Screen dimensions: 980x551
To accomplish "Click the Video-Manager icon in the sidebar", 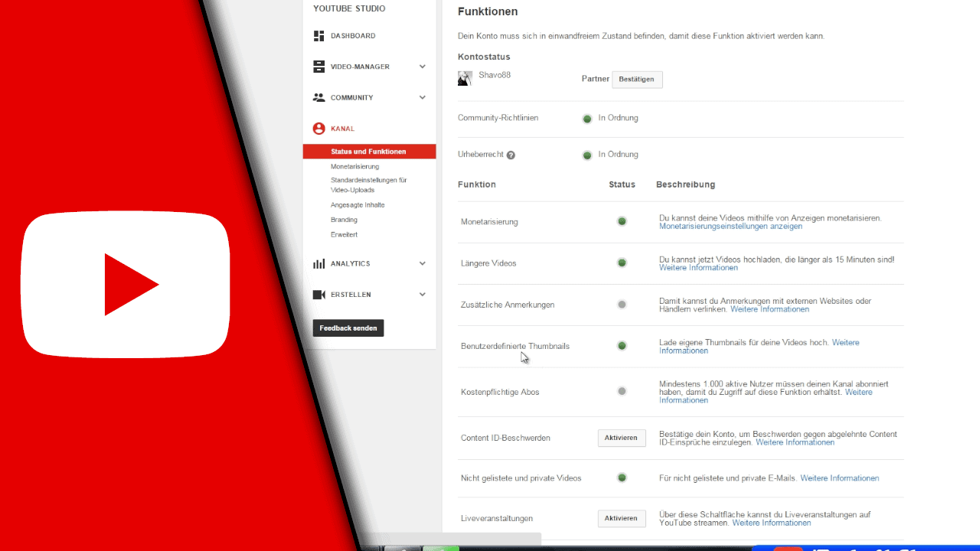I will (x=318, y=67).
